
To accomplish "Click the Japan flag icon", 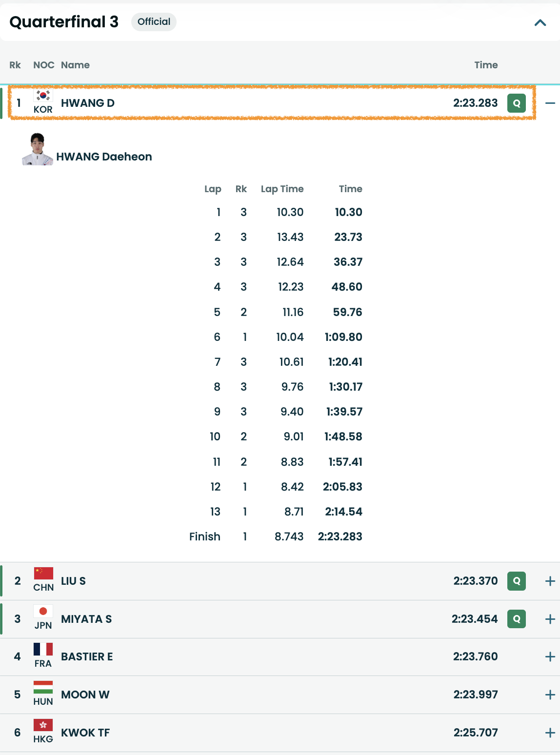I will [x=43, y=612].
